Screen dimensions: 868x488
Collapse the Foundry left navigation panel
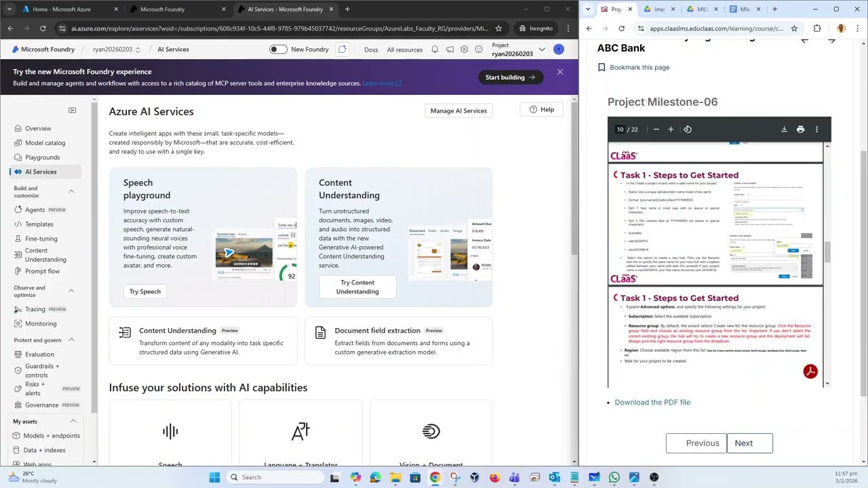pyautogui.click(x=73, y=110)
